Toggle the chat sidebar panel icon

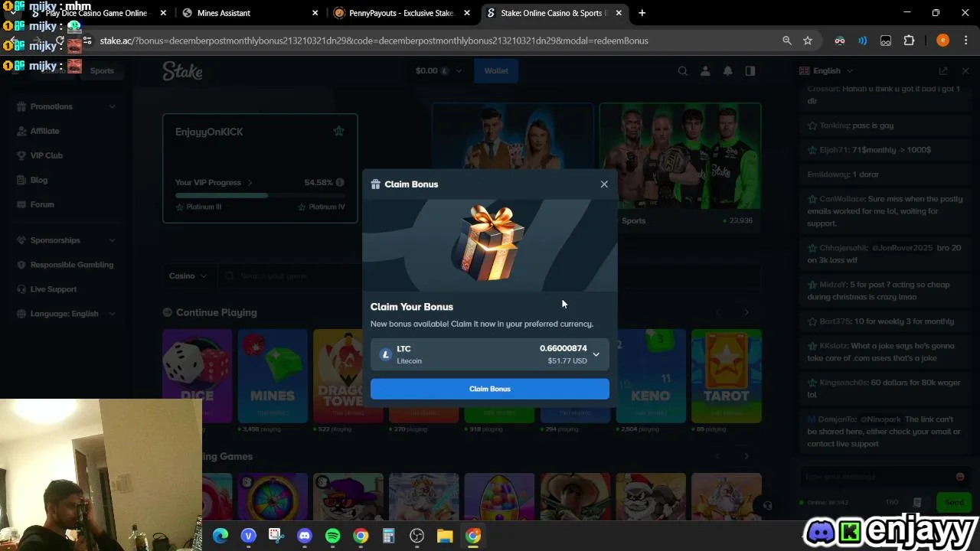750,71
